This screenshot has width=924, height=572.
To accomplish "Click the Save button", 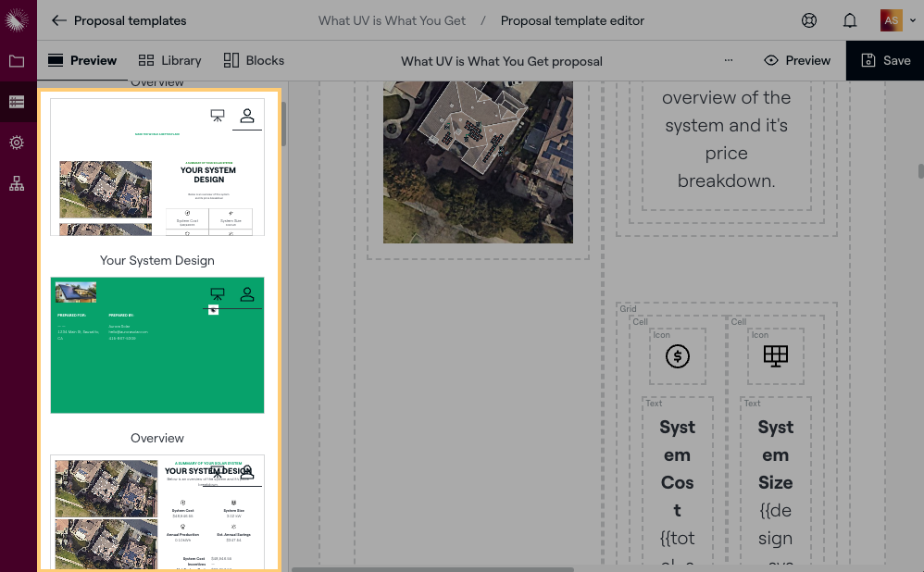I will point(885,60).
